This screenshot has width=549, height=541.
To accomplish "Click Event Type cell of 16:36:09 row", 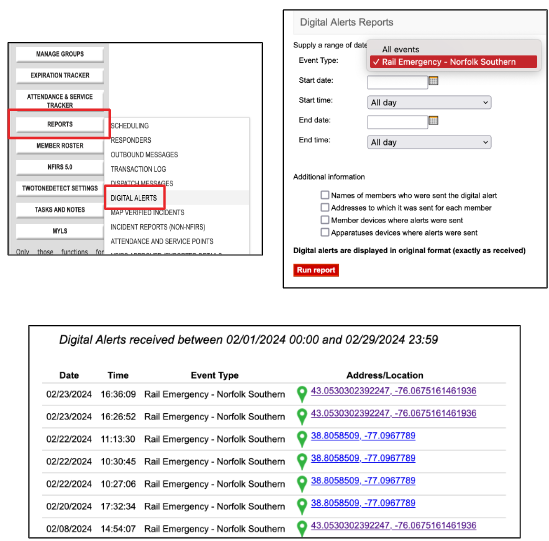I will (215, 394).
